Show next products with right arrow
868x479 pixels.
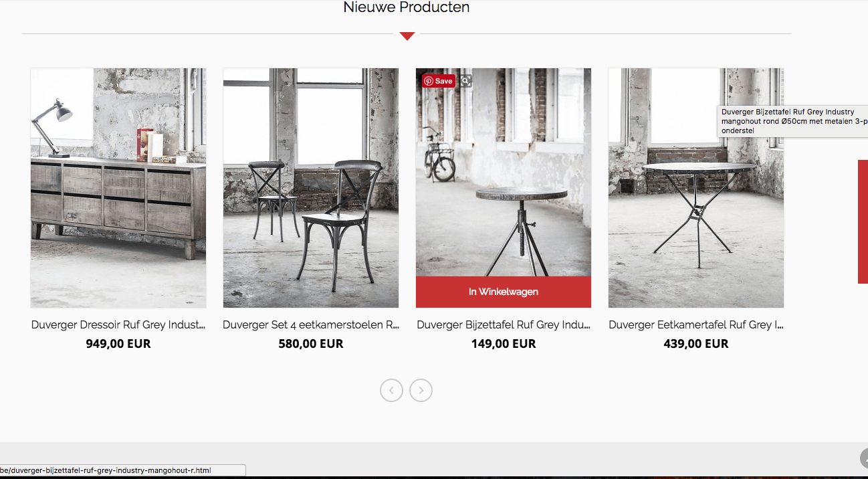coord(421,390)
